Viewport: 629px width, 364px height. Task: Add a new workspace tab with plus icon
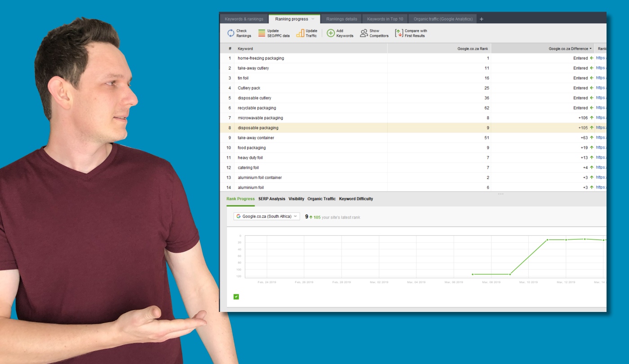pyautogui.click(x=482, y=19)
